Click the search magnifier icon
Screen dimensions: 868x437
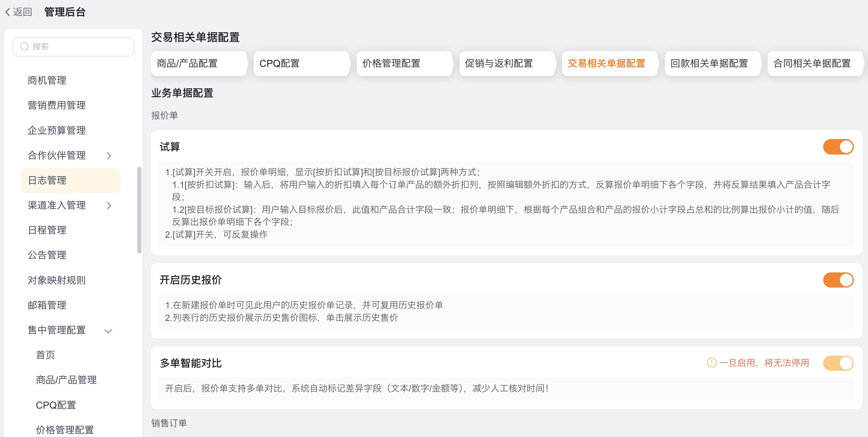(24, 46)
